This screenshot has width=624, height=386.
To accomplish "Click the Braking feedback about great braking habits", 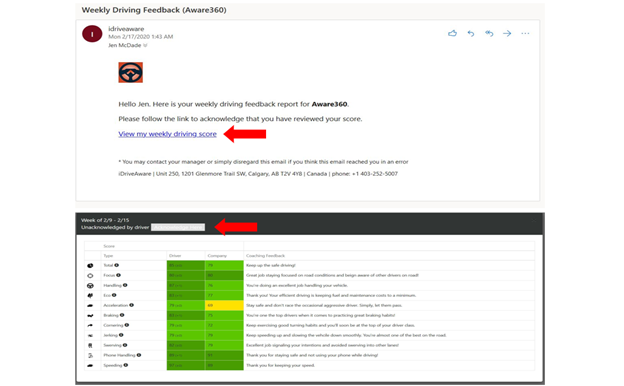I will [x=320, y=315].
